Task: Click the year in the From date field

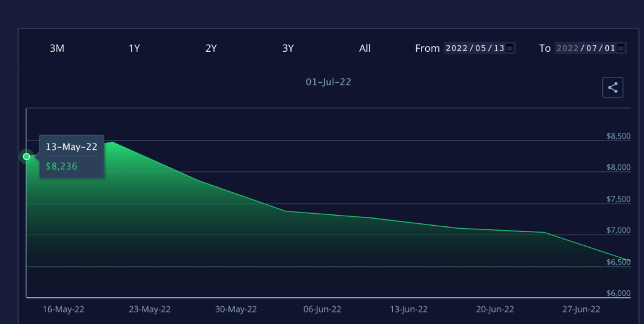Action: [x=456, y=48]
